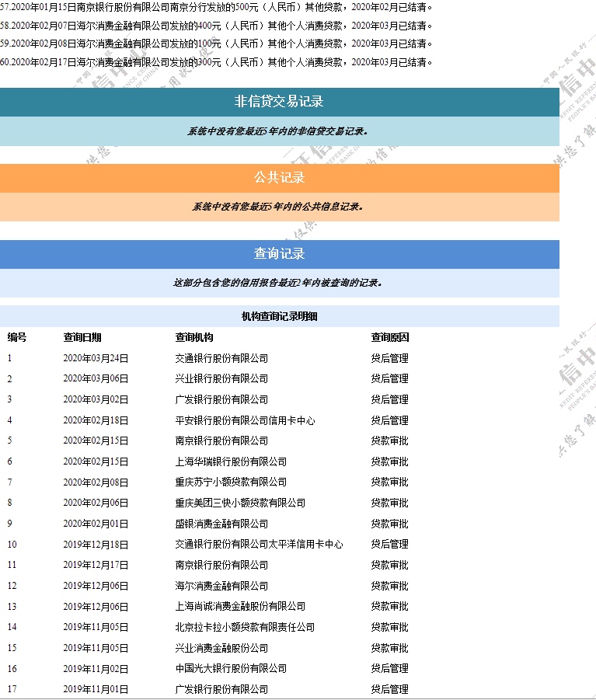
Task: Click loan record 58 for 400元
Action: tap(216, 26)
